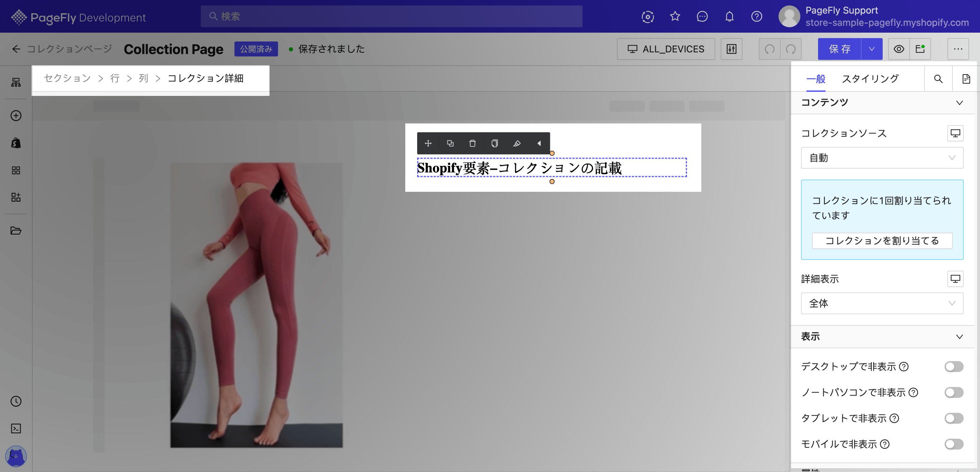Image resolution: width=980 pixels, height=472 pixels.
Task: Click the undo button
Action: [769, 49]
